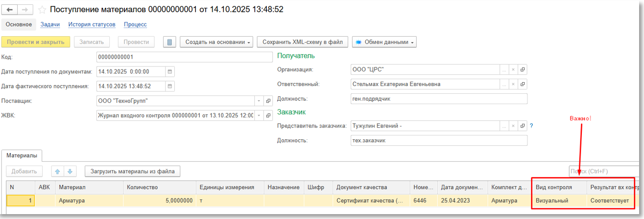Open calendar for Дата фактического поступления
The image size is (644, 219).
[x=170, y=86]
